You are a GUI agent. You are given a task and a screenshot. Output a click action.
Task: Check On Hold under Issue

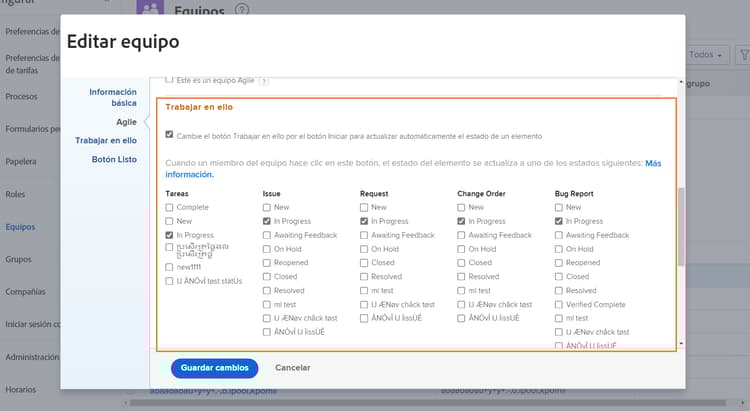(x=267, y=249)
